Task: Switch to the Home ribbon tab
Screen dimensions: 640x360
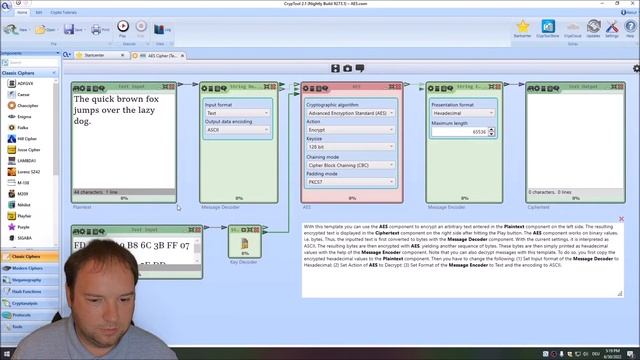Action: (x=22, y=13)
